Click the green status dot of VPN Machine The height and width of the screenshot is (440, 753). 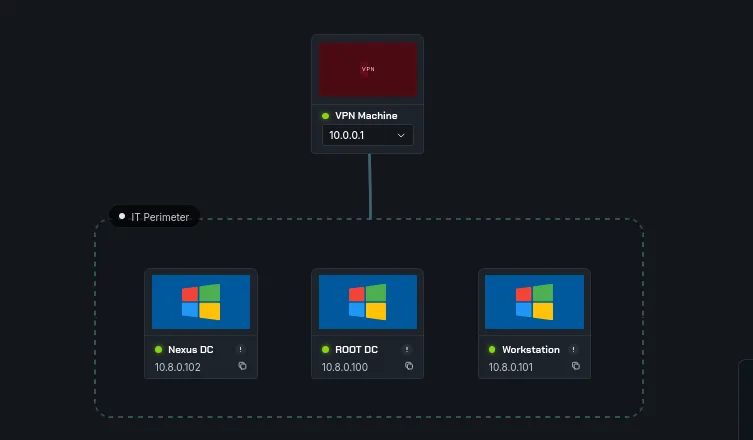[x=326, y=116]
